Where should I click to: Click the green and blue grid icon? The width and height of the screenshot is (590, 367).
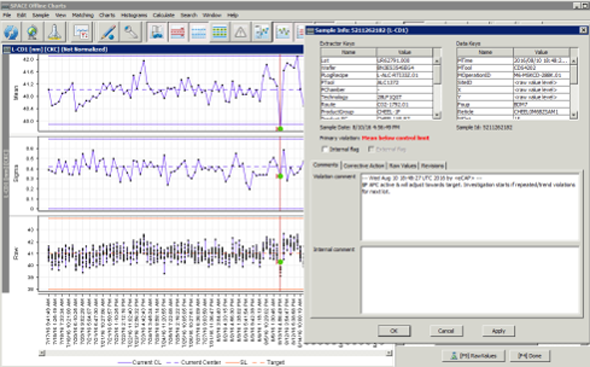pyautogui.click(x=219, y=32)
